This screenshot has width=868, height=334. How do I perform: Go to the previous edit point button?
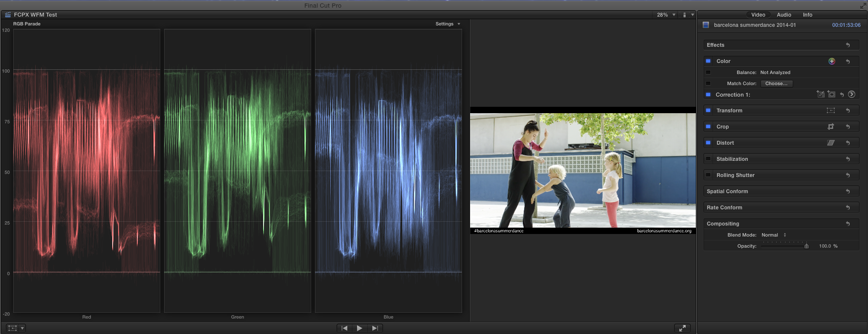(345, 328)
